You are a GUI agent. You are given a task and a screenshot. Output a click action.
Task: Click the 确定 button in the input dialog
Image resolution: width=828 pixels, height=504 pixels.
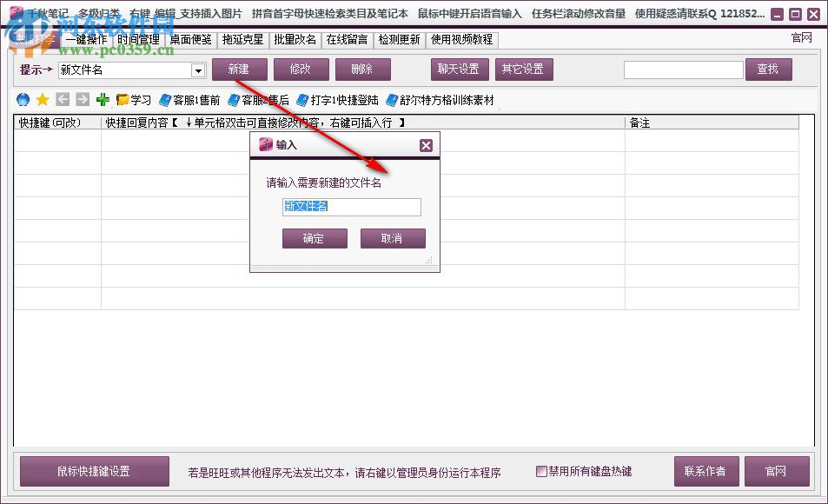point(315,238)
